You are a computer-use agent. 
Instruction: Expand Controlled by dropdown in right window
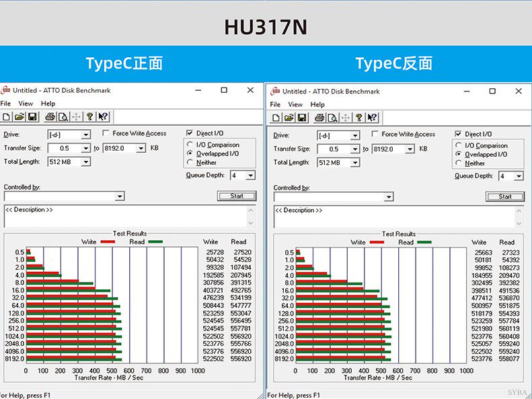pos(389,196)
